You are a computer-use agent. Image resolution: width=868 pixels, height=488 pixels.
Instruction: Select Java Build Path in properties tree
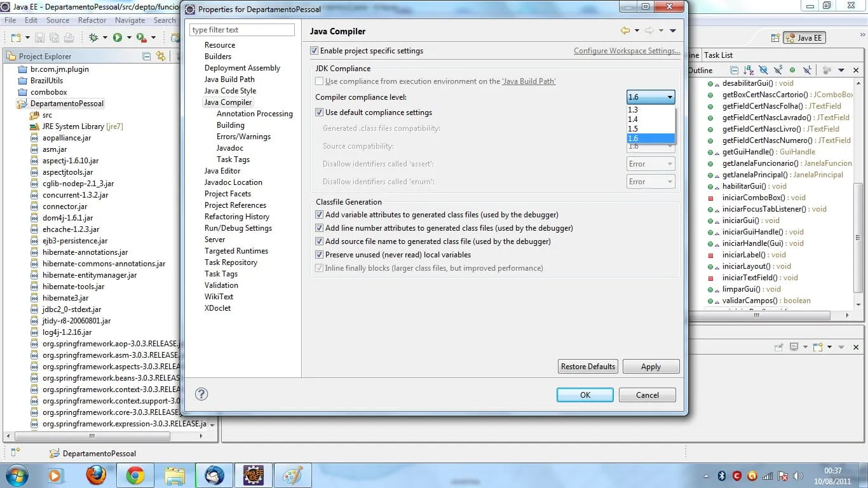(229, 79)
